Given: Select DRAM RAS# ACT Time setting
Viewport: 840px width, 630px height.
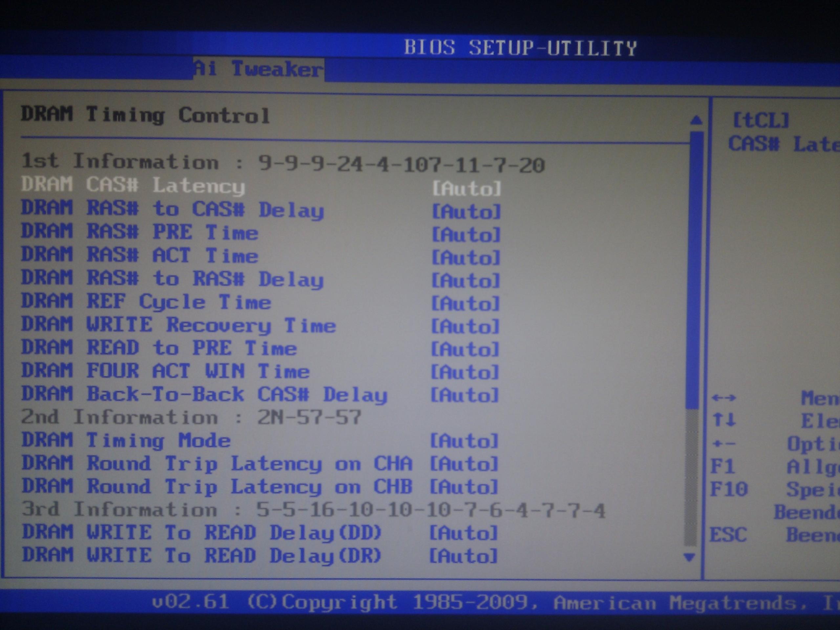Looking at the screenshot, I should [140, 255].
